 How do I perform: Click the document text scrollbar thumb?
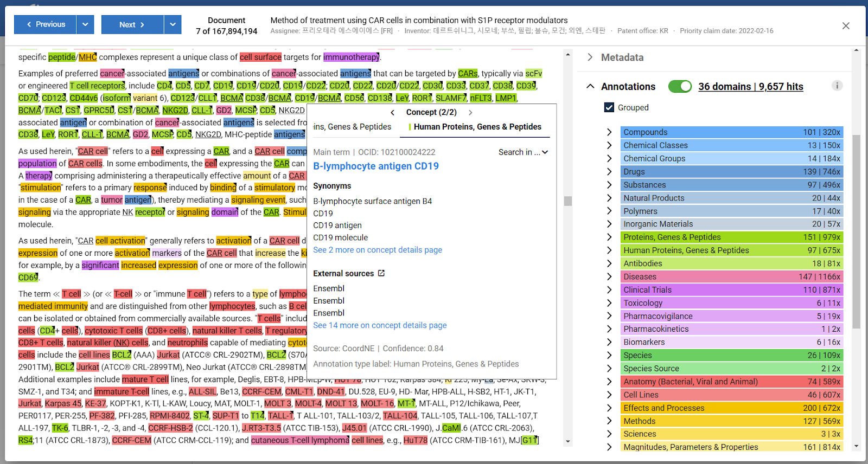(x=568, y=201)
